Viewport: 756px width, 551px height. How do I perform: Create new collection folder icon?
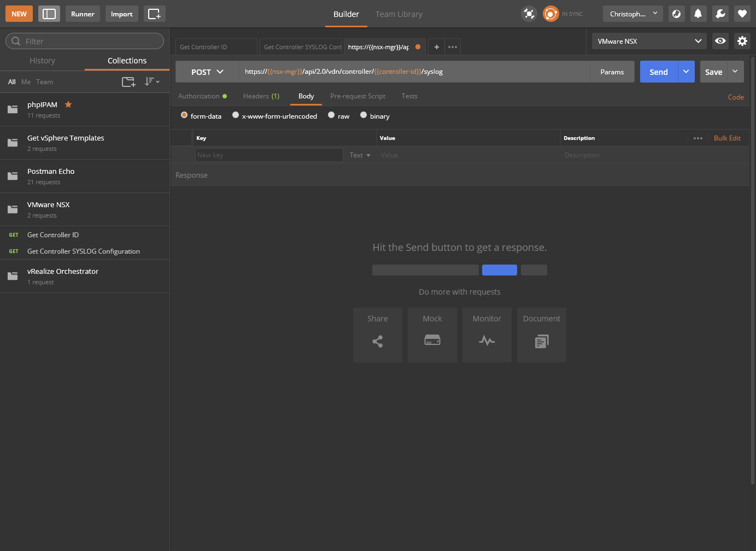point(128,82)
